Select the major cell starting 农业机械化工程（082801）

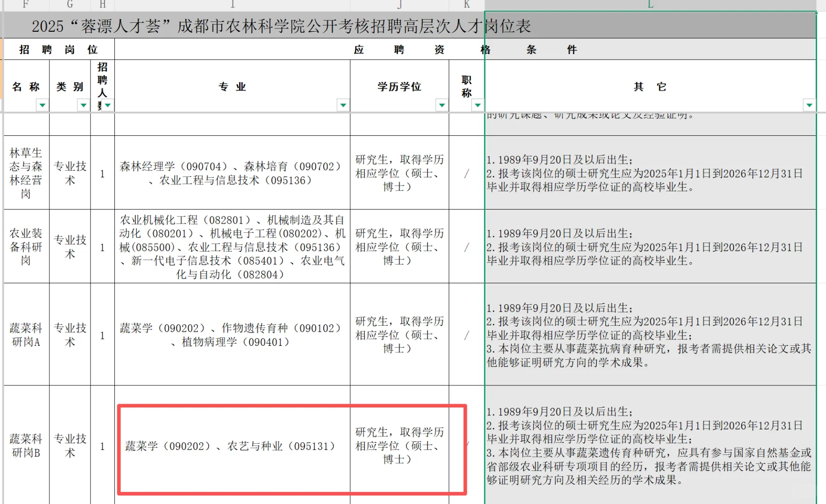click(x=233, y=246)
